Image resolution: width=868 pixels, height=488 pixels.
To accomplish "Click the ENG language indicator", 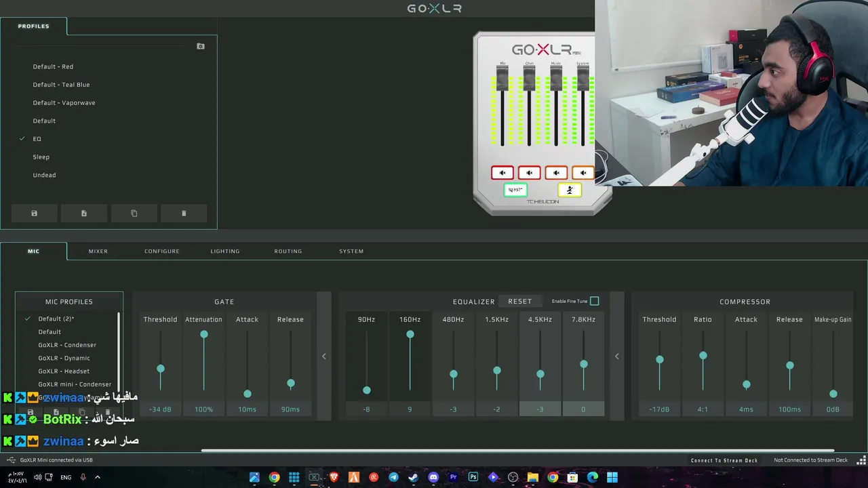I will 66,477.
